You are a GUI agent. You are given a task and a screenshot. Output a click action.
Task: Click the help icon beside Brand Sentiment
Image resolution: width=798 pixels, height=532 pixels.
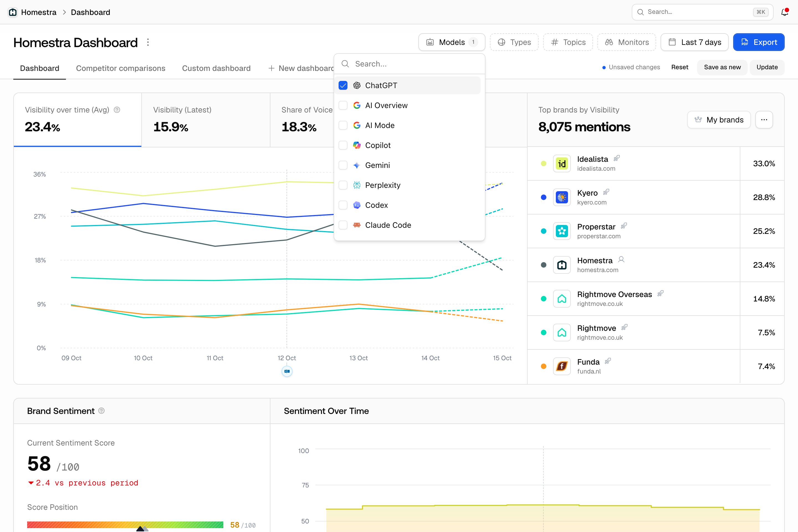tap(101, 411)
